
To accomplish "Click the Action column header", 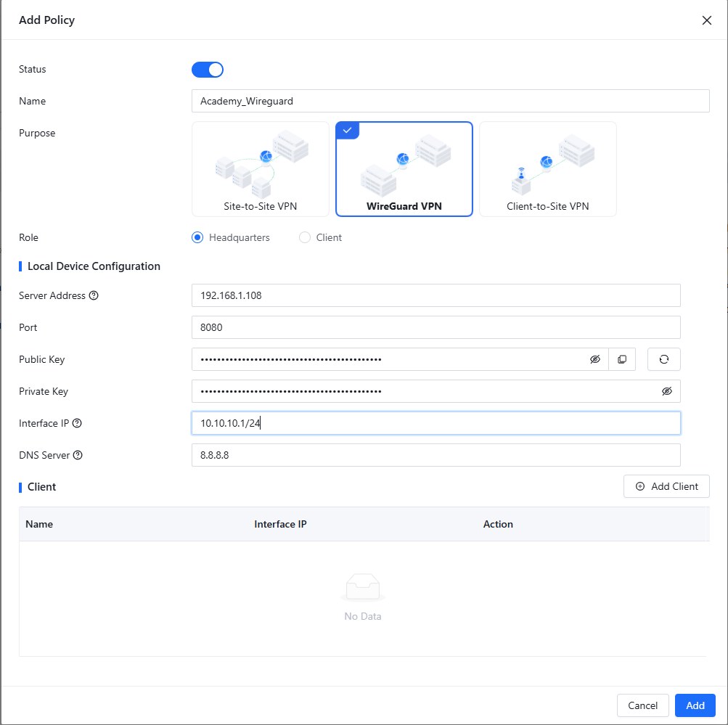I will coord(498,524).
